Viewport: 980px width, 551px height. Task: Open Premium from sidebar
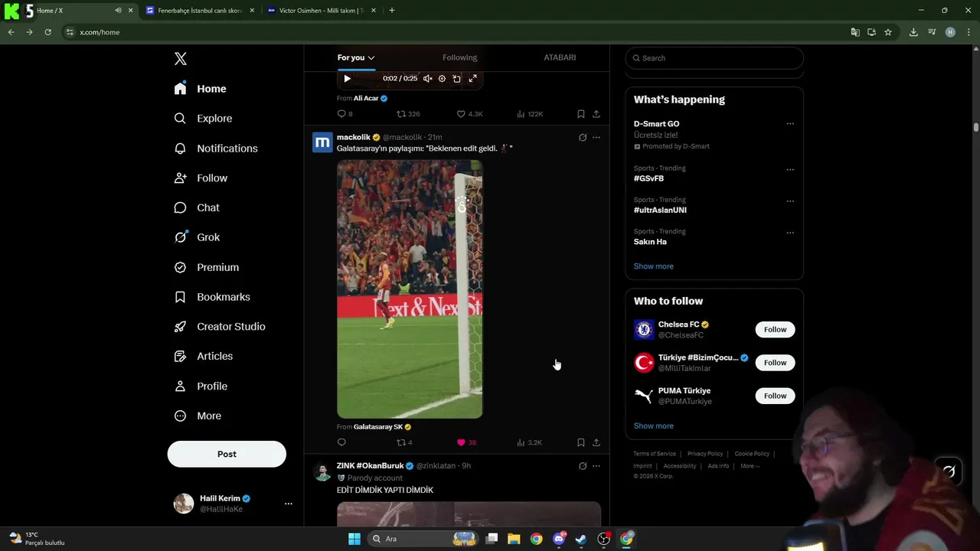point(207,267)
